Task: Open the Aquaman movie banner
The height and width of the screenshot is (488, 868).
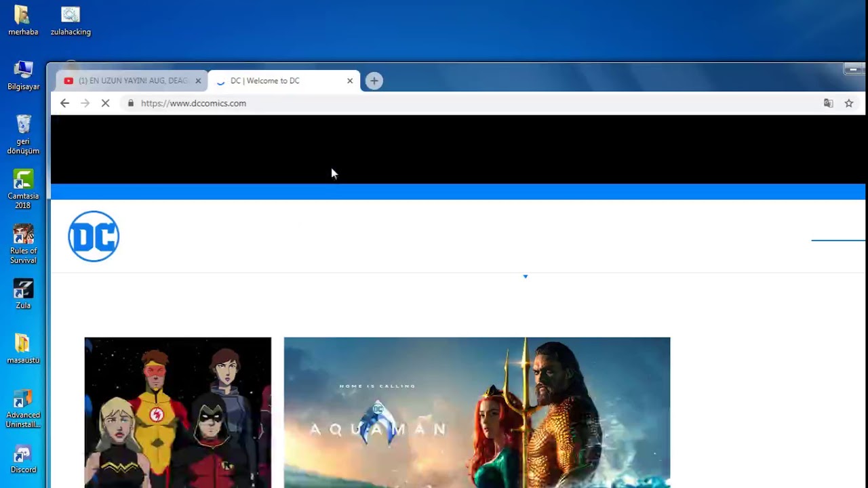Action: (477, 412)
